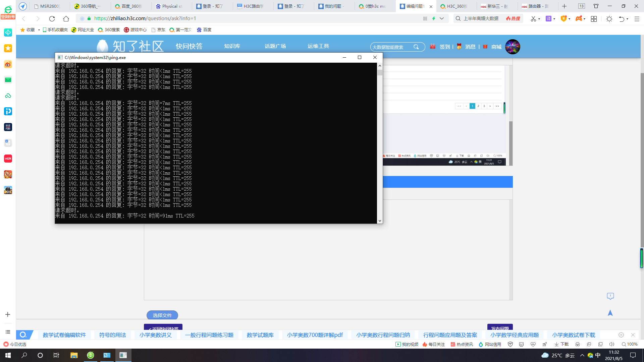Open the extensions grid icon in toolbar
The image size is (644, 362).
594,19
